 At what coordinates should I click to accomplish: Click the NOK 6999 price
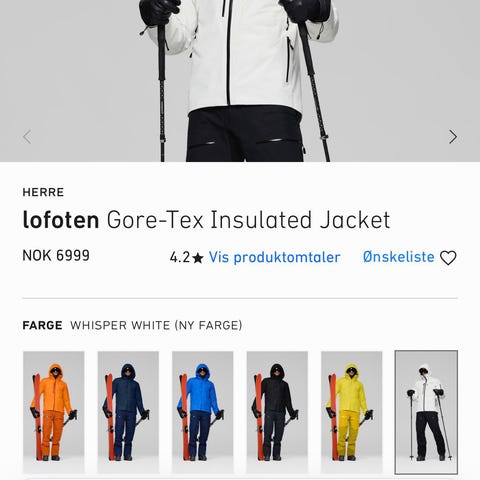pos(56,256)
